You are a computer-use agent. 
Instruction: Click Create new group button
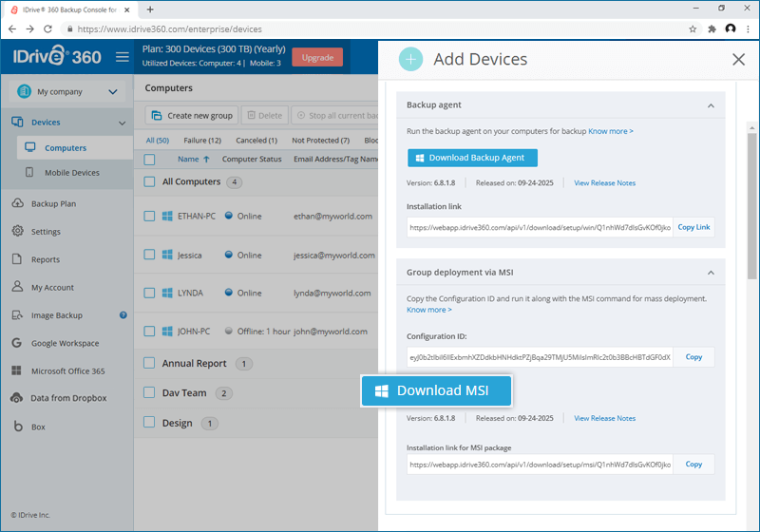pos(192,115)
